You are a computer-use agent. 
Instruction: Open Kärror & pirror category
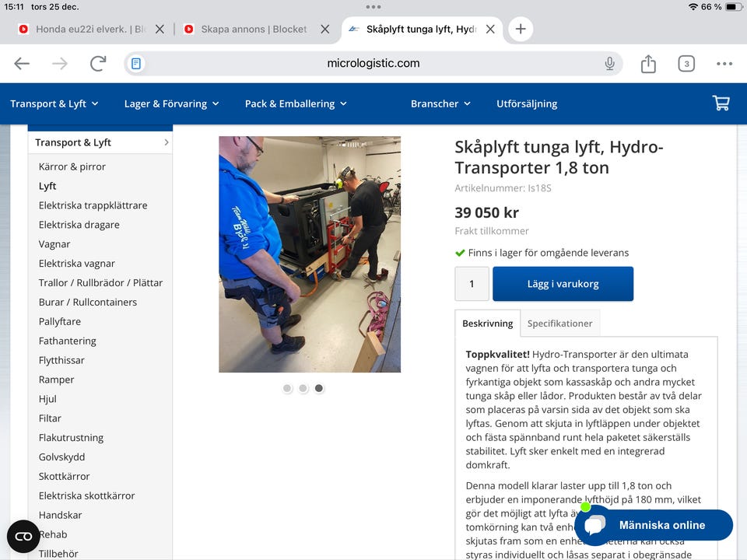coord(72,166)
